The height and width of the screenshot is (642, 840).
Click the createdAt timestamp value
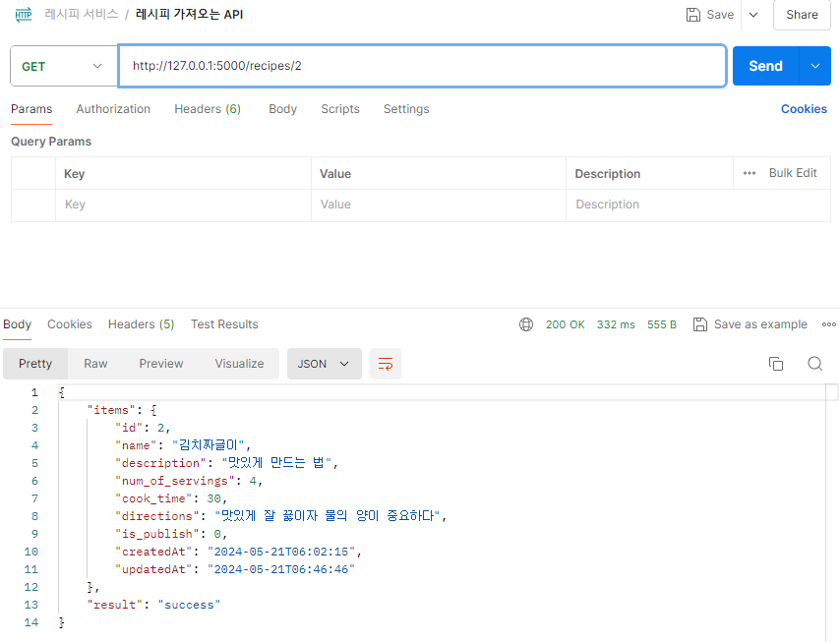pyautogui.click(x=281, y=553)
